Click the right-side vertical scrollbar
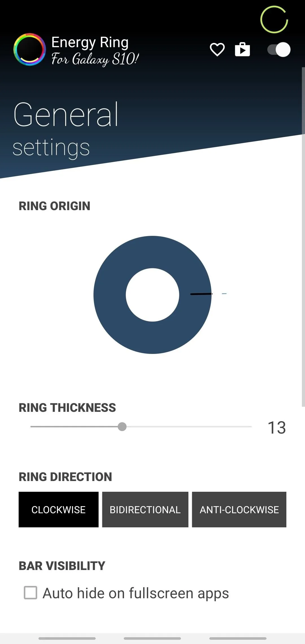Image resolution: width=305 pixels, height=644 pixels. pos(303,237)
